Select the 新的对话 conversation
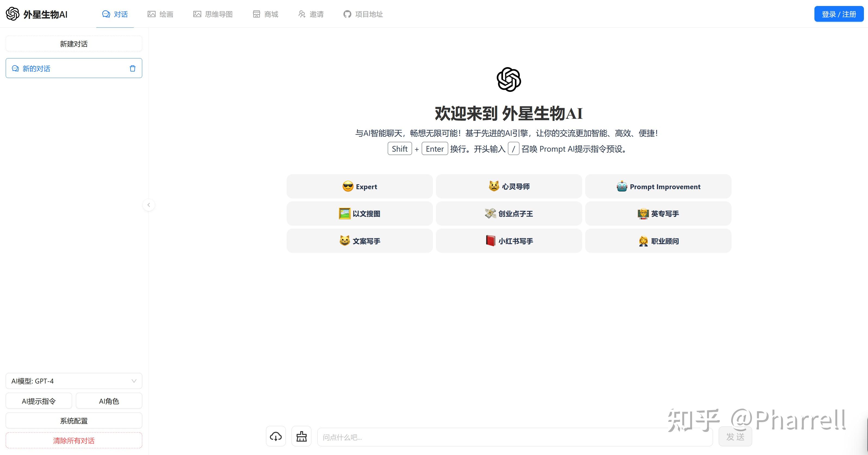The height and width of the screenshot is (455, 868). pos(74,68)
